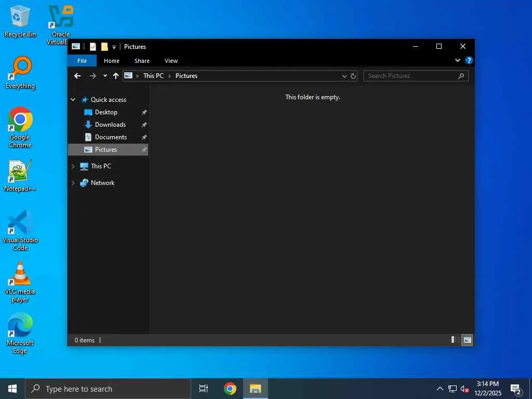Switch to Large icons view in status bar
This screenshot has width=532, height=399.
[x=467, y=340]
